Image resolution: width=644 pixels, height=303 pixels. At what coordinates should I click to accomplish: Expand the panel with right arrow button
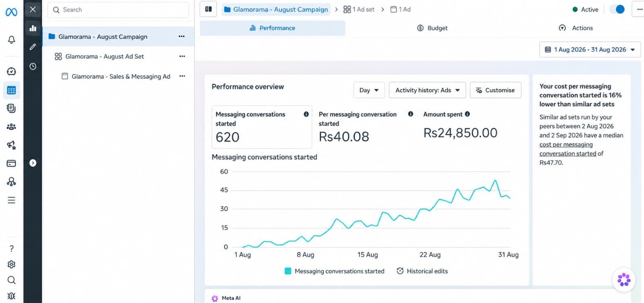(x=33, y=163)
